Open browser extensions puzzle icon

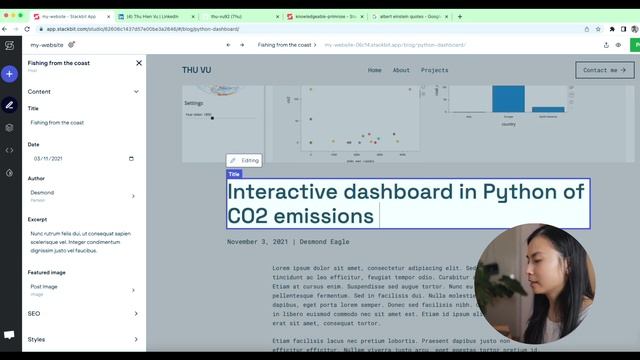click(612, 29)
